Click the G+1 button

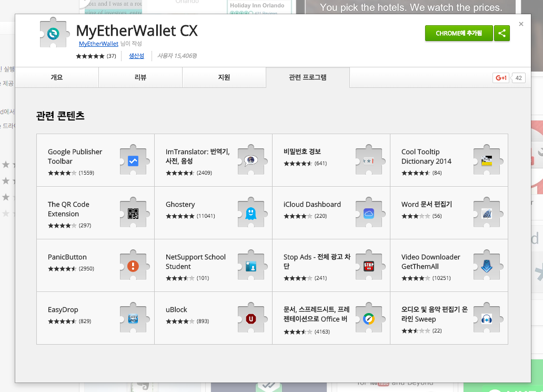501,78
